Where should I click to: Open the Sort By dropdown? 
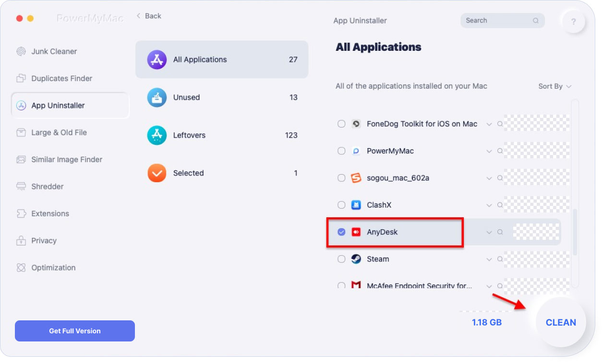[555, 86]
